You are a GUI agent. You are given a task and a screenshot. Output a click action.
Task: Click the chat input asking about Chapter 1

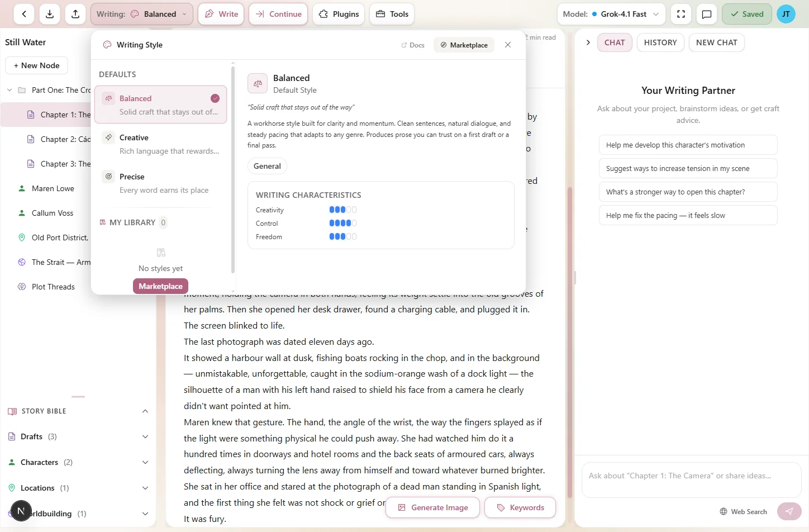point(688,476)
